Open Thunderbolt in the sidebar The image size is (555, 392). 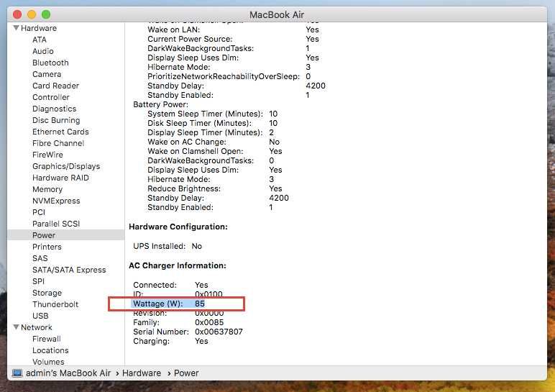pos(55,304)
